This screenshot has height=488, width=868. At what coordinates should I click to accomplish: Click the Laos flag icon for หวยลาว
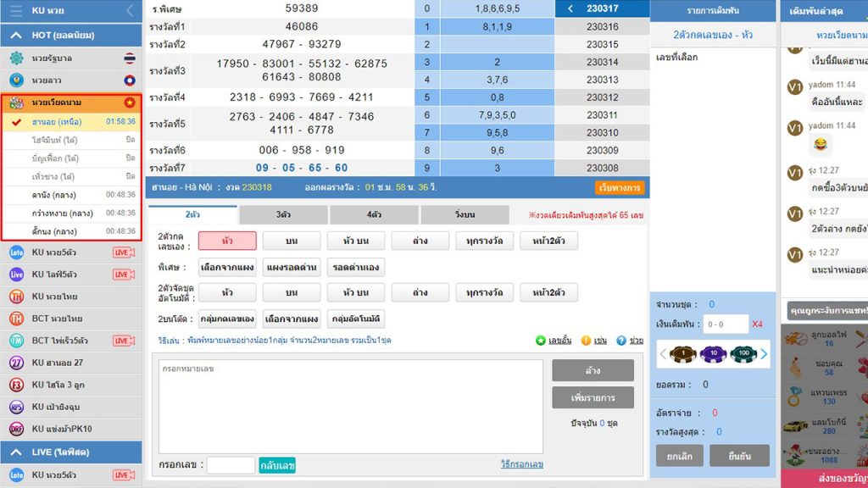129,80
